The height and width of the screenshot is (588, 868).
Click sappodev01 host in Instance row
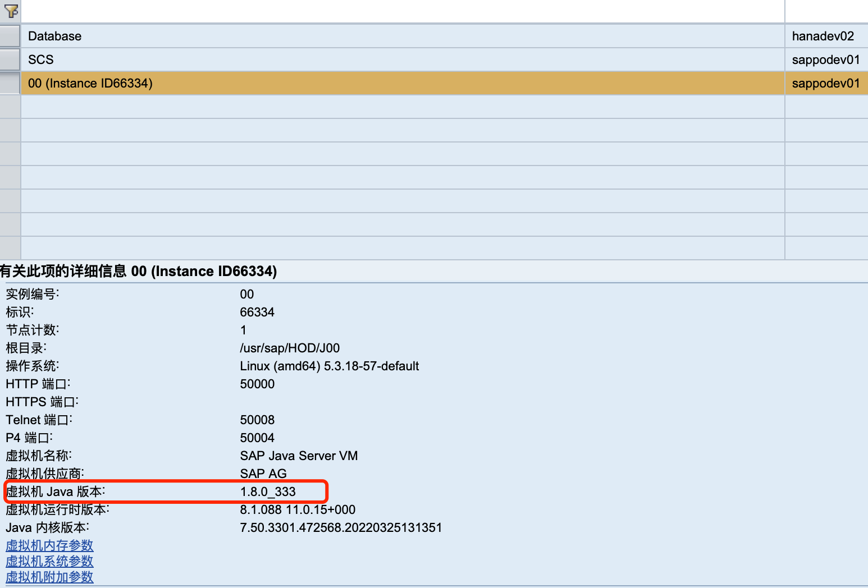point(826,83)
